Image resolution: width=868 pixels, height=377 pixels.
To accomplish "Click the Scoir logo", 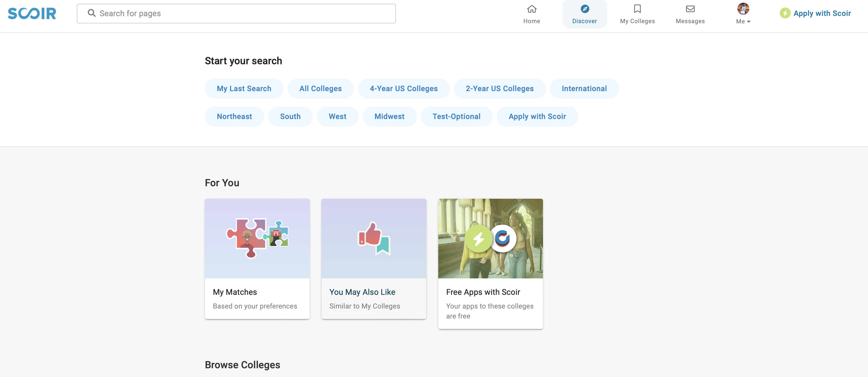I will click(x=32, y=13).
